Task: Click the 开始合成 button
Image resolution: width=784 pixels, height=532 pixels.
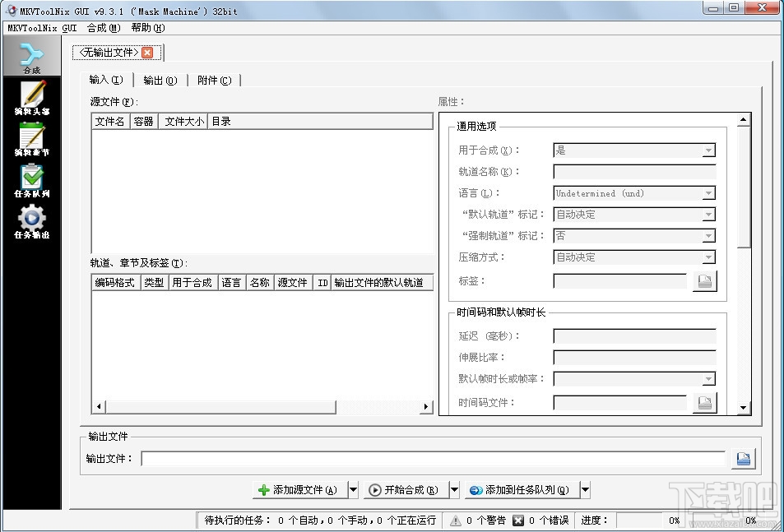Action: click(410, 489)
